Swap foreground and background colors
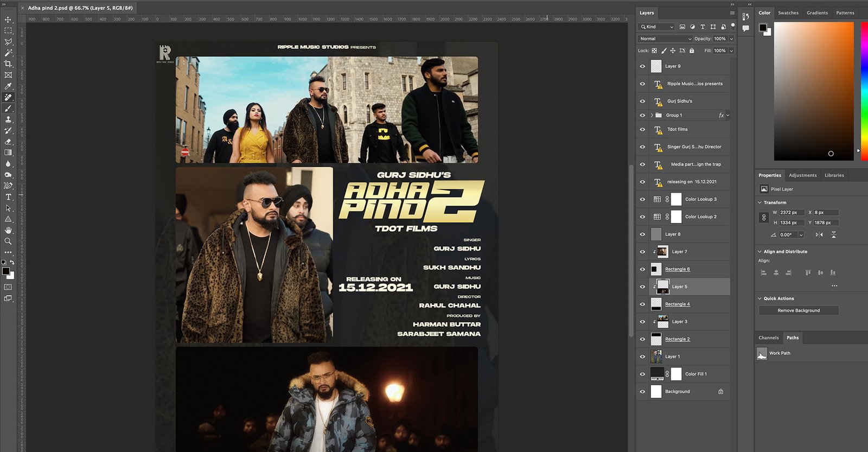This screenshot has height=452, width=868. click(x=12, y=263)
